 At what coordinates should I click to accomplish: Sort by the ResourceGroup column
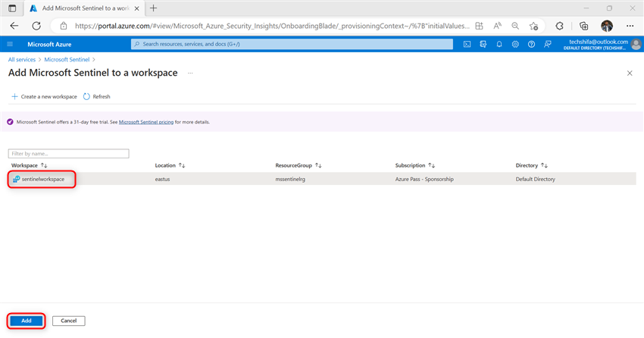[x=299, y=165]
